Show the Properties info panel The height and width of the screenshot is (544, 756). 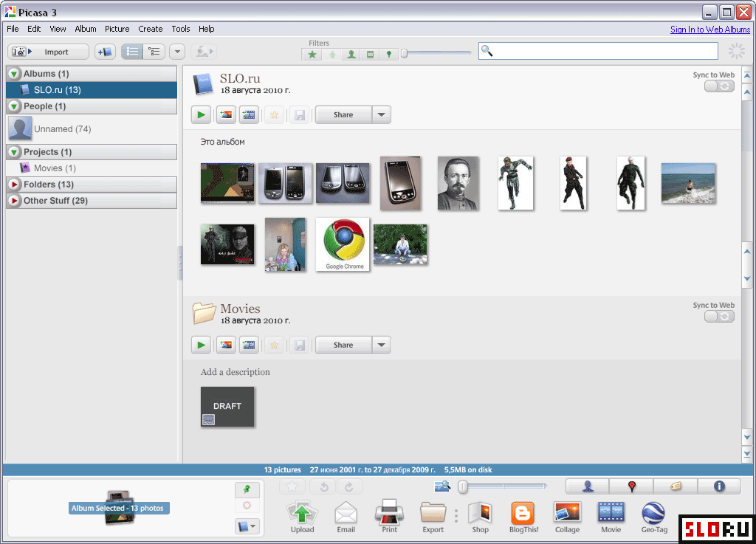point(719,486)
